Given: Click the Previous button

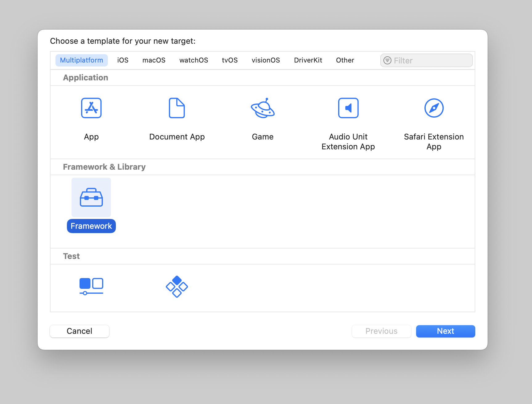Looking at the screenshot, I should tap(381, 331).
